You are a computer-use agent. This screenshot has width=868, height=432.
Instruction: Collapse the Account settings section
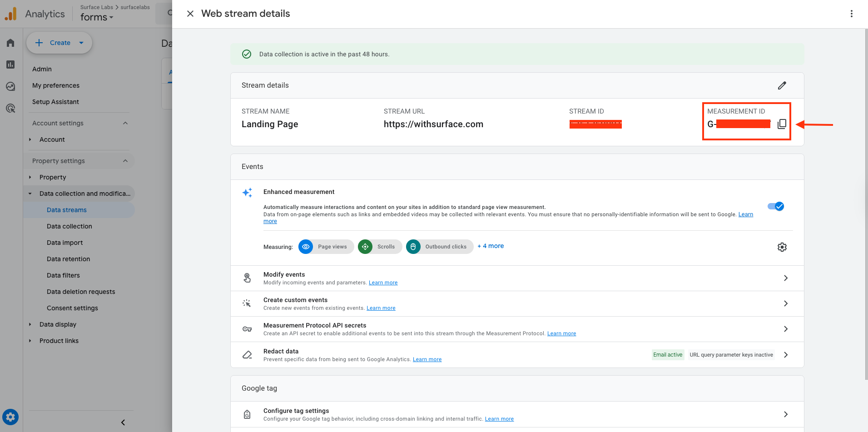125,123
